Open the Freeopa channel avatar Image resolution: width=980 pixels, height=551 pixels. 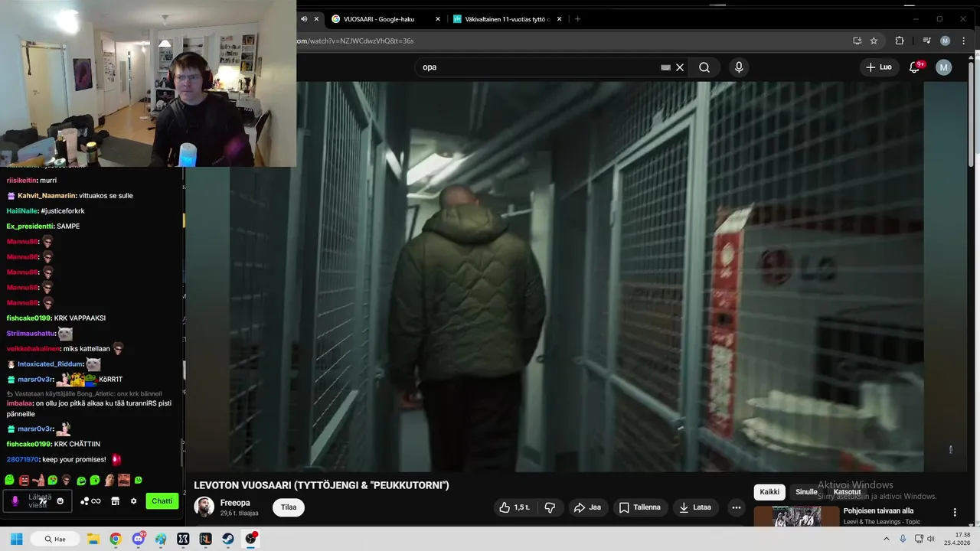pos(204,507)
